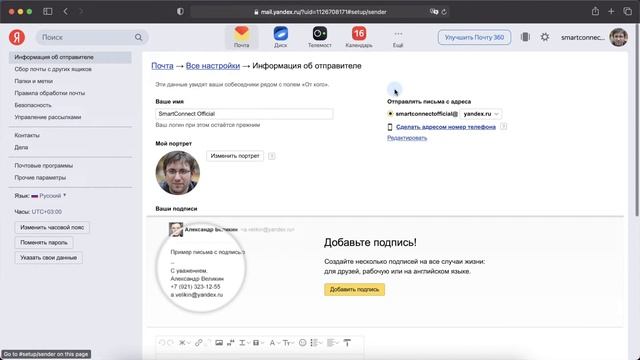The image size is (640, 360).
Task: Click help icon next to Изменить портрет
Action: tap(271, 156)
